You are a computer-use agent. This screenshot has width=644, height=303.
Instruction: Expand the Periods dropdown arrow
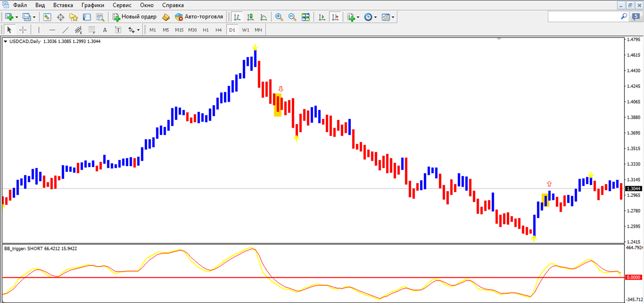375,17
